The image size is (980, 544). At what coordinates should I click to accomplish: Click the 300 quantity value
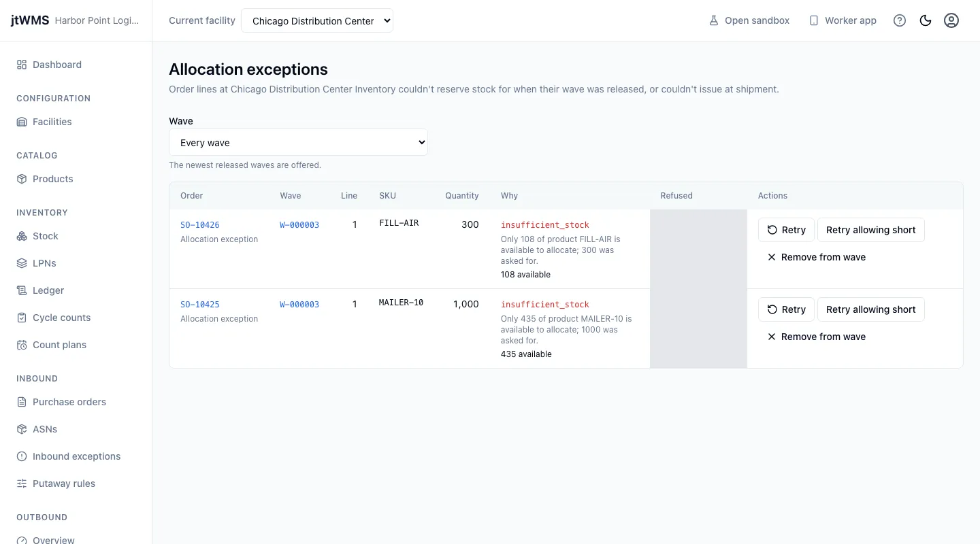(x=470, y=224)
